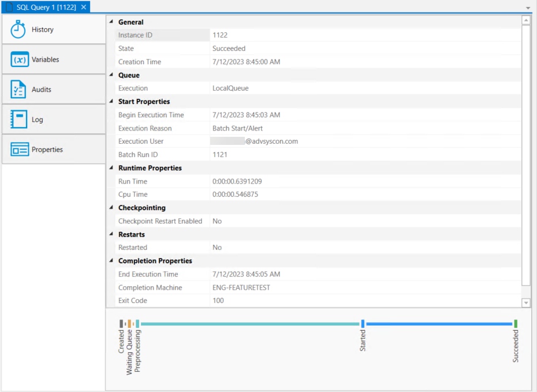Click the SQL Query document icon in tab
The height and width of the screenshot is (392, 537).
(9, 7)
